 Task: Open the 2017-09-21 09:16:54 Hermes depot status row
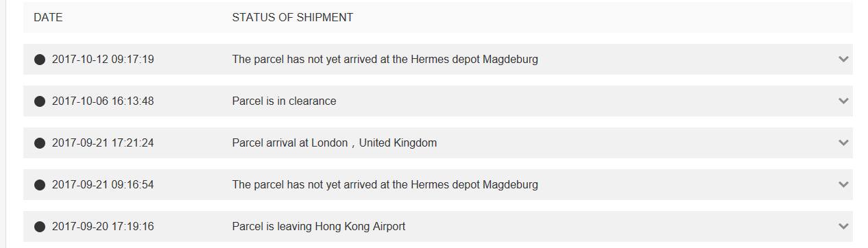(x=438, y=185)
